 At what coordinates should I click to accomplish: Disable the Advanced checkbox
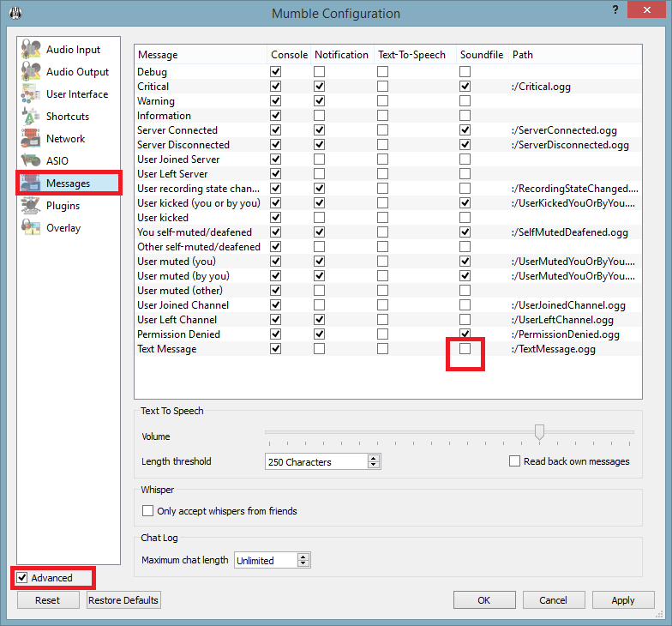22,578
